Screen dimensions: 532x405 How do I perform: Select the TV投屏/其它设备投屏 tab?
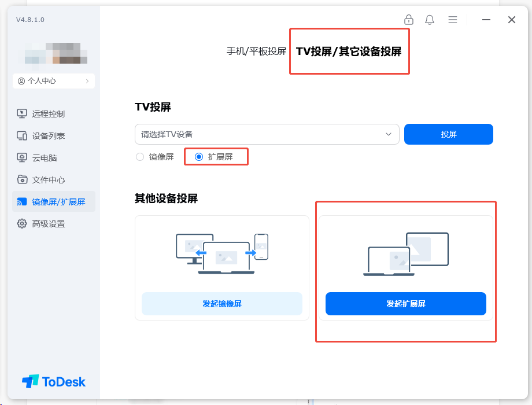coord(349,51)
